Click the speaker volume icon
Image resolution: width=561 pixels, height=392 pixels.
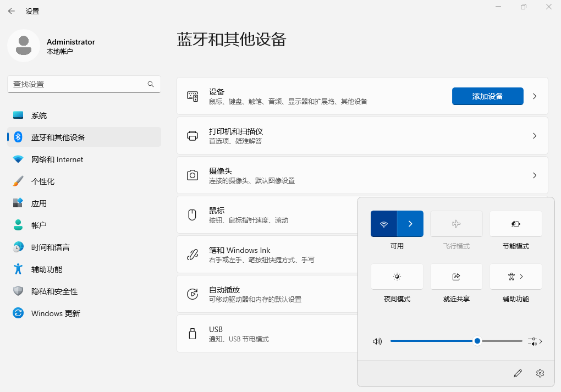pos(377,341)
